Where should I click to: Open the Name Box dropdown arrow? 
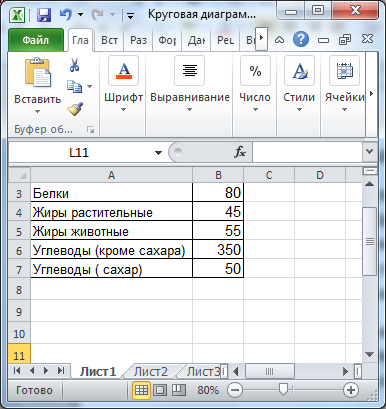coord(158,153)
